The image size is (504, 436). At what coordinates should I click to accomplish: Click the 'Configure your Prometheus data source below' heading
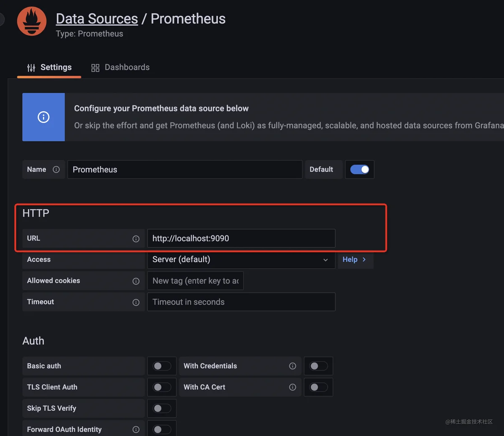[161, 108]
